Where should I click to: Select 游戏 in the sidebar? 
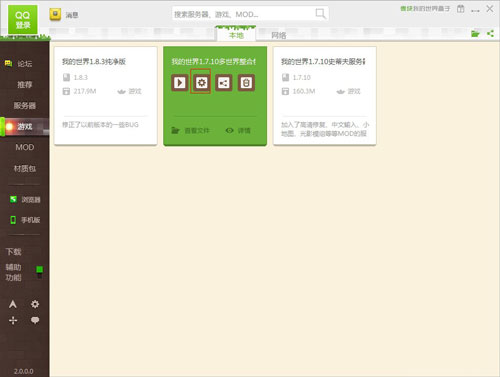pyautogui.click(x=25, y=127)
